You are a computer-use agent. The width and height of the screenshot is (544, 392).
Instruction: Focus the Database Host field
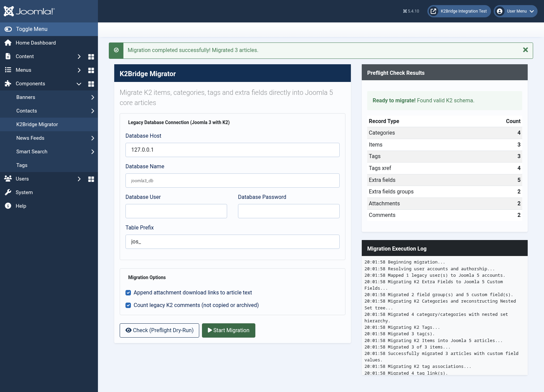click(x=233, y=150)
